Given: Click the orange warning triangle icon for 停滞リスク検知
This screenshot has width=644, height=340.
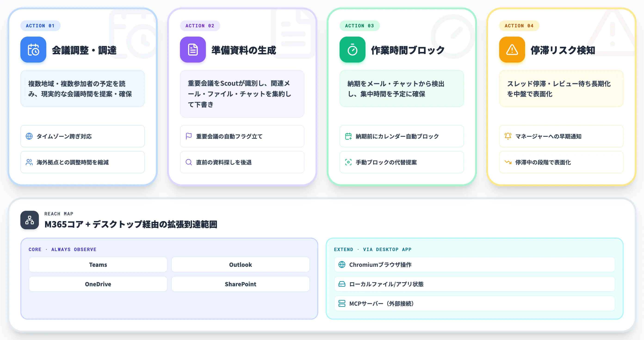Looking at the screenshot, I should 512,50.
